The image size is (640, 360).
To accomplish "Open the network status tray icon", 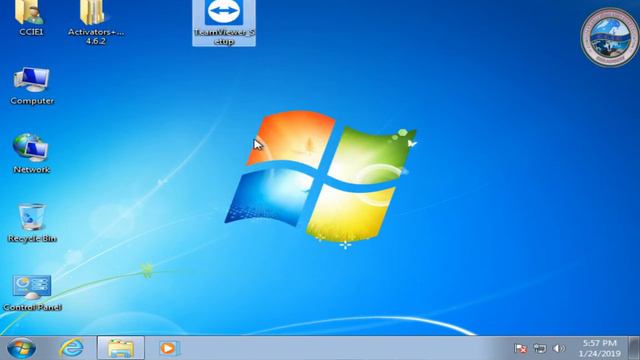I will (540, 348).
